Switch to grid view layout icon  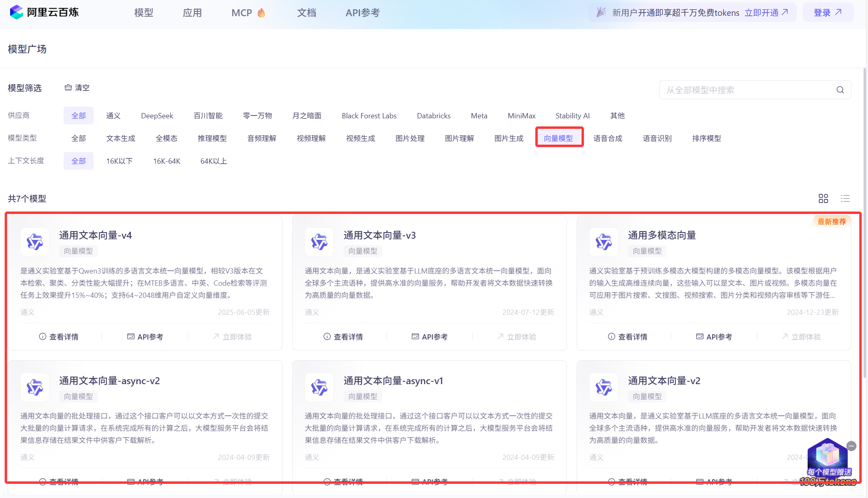823,199
